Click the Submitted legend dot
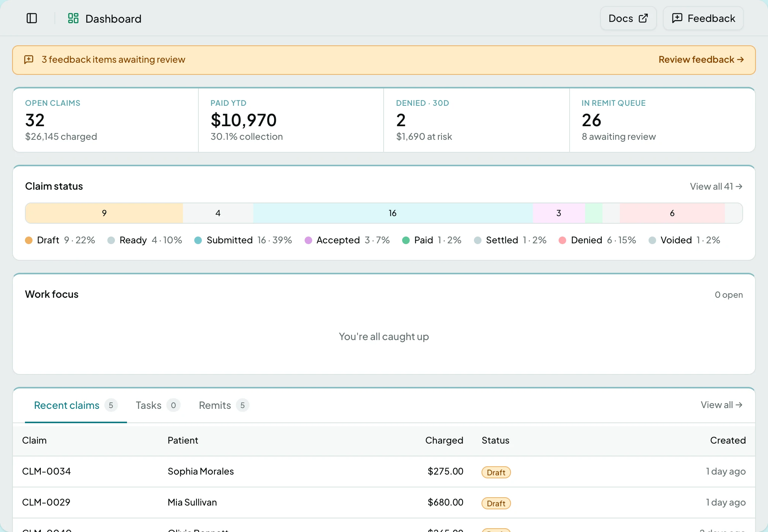 pos(198,240)
